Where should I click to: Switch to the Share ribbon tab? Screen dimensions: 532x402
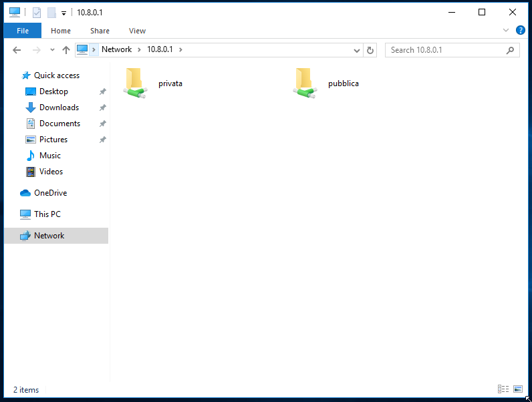[x=100, y=31]
